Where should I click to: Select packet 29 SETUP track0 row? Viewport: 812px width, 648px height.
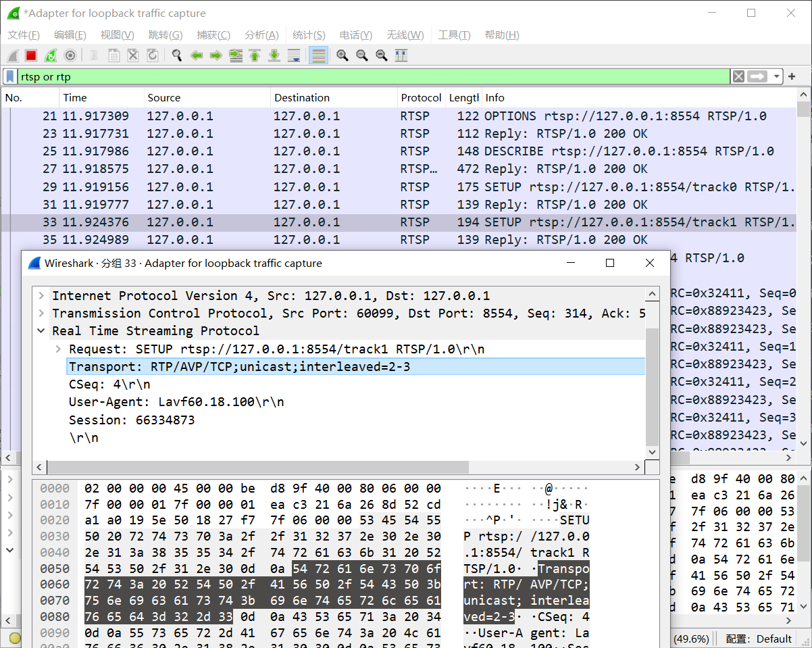coord(399,187)
